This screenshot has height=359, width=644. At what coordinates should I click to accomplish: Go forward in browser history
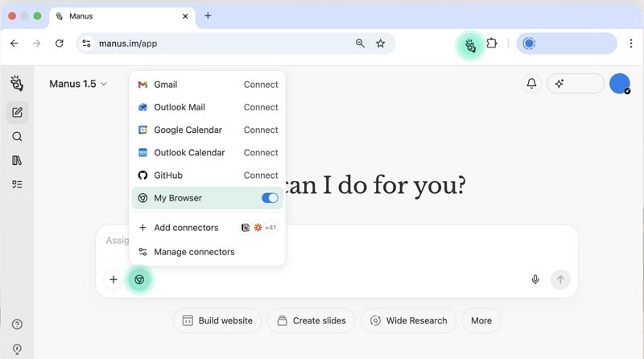(36, 43)
